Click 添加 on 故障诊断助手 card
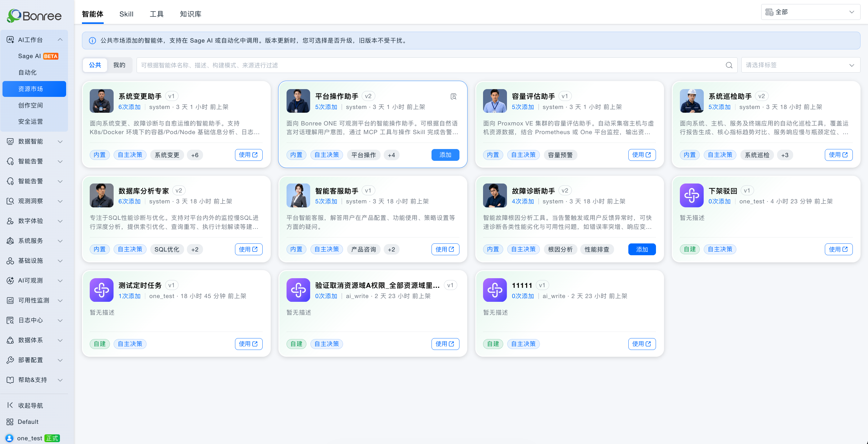Viewport: 868px width, 444px height. coord(642,249)
